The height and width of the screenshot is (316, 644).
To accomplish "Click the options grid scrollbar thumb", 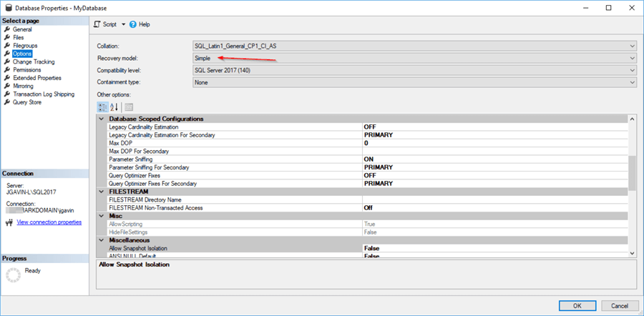I will [632, 172].
